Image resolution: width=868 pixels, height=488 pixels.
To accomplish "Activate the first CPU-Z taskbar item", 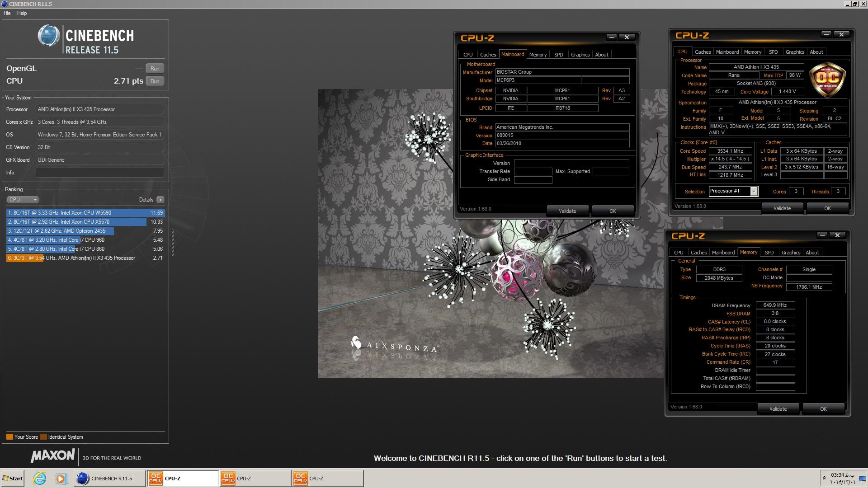I will tap(183, 478).
